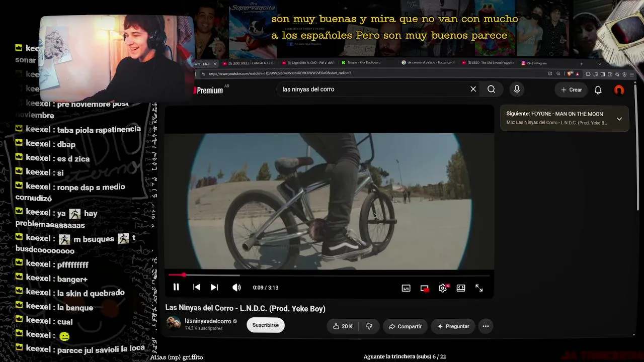Click the video playback area
The image size is (644, 362).
click(330, 200)
